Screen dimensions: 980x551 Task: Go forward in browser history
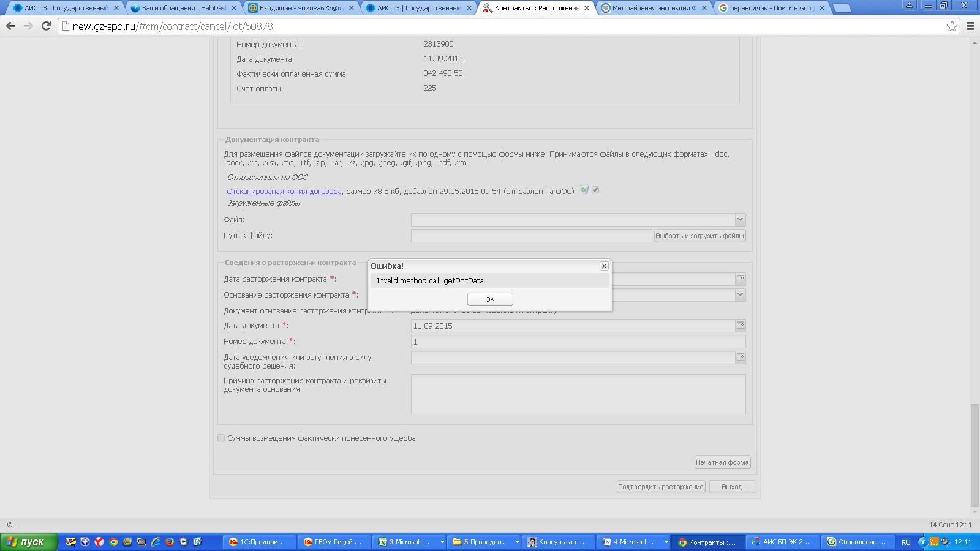(28, 26)
